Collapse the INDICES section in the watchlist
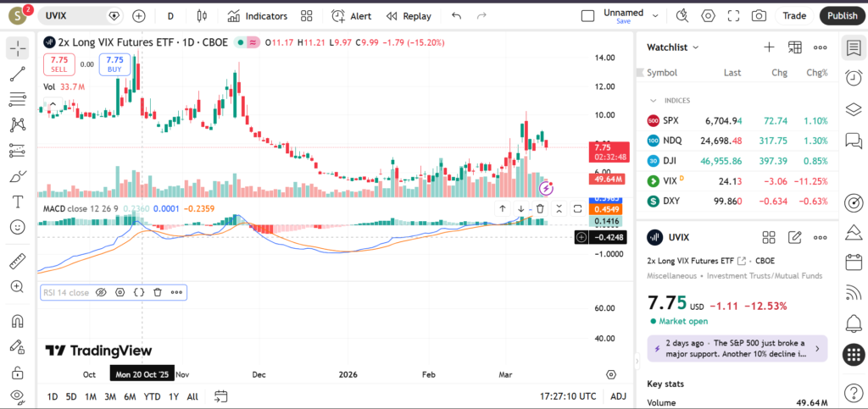 [654, 100]
